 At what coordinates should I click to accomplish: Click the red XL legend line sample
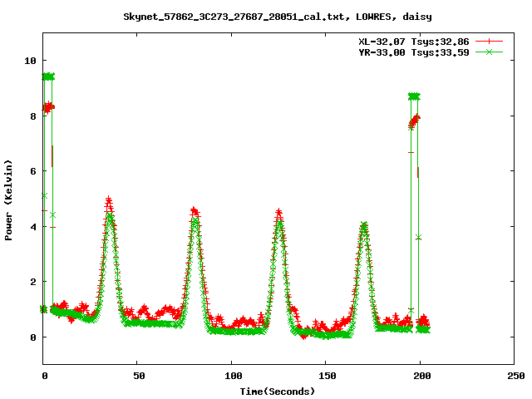click(x=489, y=42)
